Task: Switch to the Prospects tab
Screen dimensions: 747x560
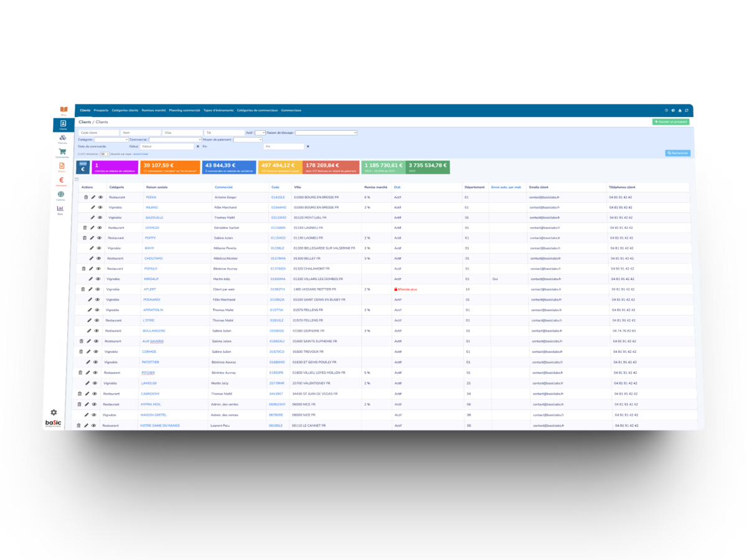Action: tap(101, 110)
